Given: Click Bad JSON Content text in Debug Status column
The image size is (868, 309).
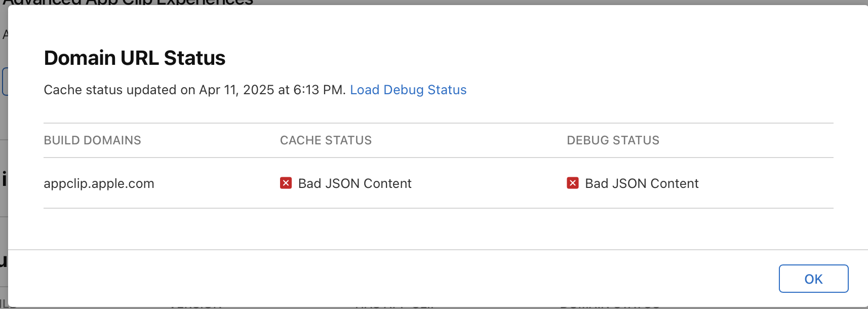Looking at the screenshot, I should tap(642, 183).
